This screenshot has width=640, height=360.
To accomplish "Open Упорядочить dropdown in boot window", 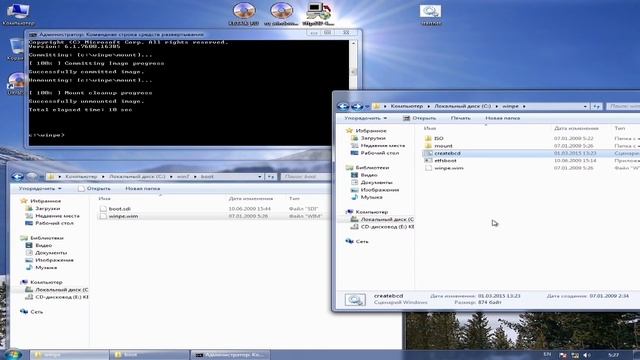I will point(40,189).
